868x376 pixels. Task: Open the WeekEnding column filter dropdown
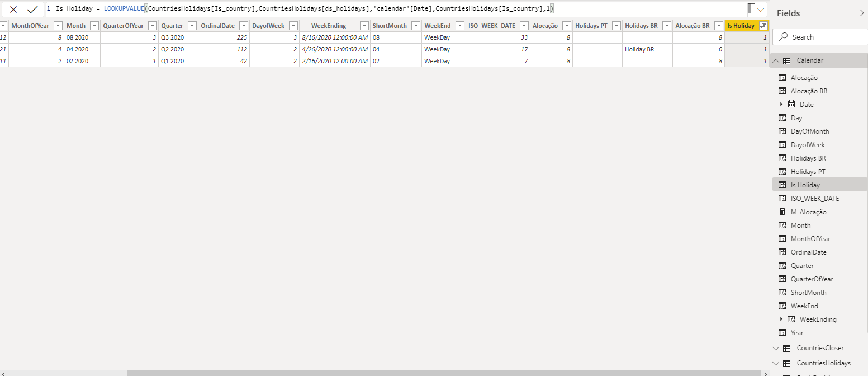point(364,26)
